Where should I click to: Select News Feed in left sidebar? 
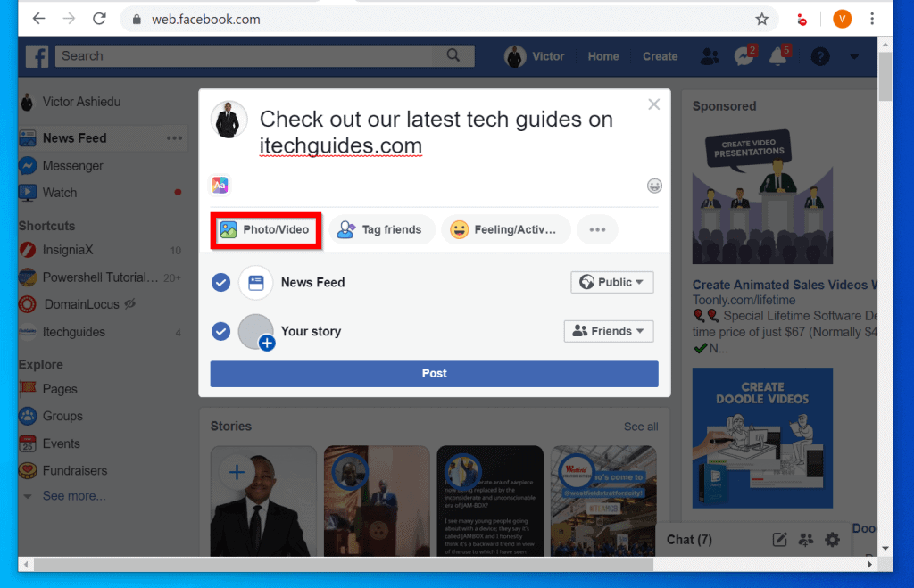tap(75, 138)
